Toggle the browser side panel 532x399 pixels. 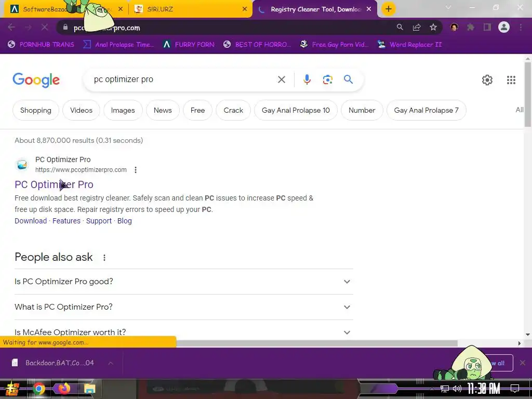coord(487,28)
